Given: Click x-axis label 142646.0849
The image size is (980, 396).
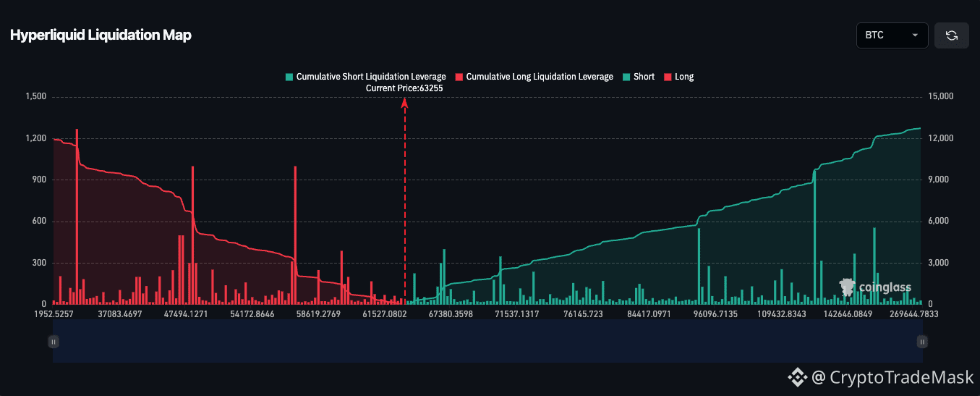Looking at the screenshot, I should click(848, 314).
